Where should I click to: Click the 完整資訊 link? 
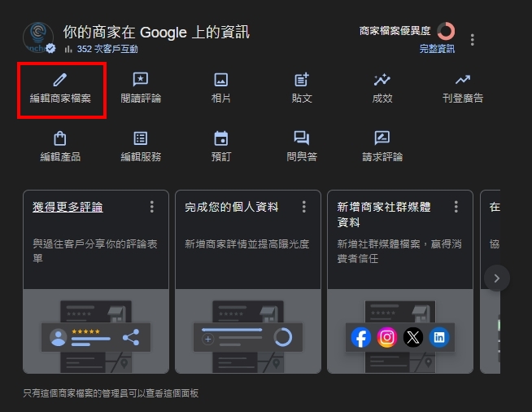[x=437, y=49]
